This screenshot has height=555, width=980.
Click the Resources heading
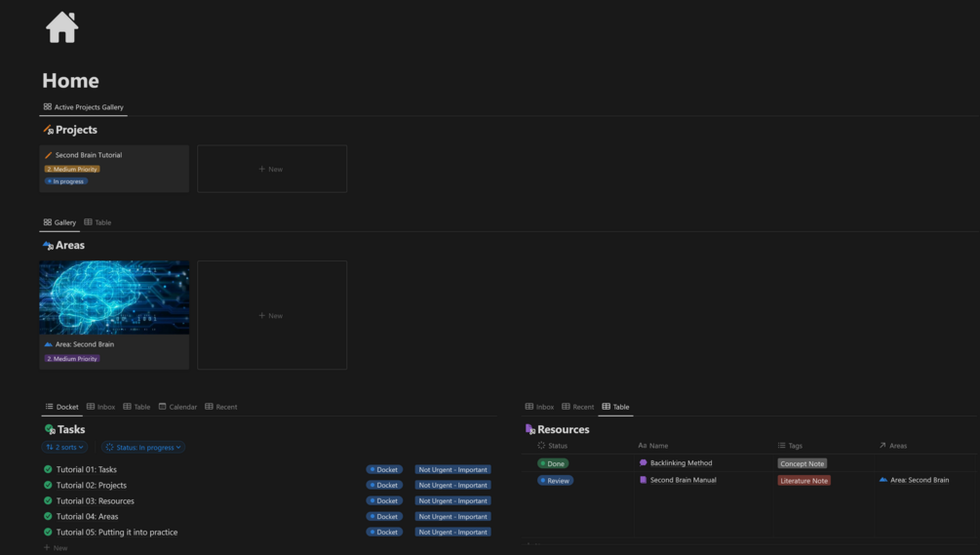(563, 429)
